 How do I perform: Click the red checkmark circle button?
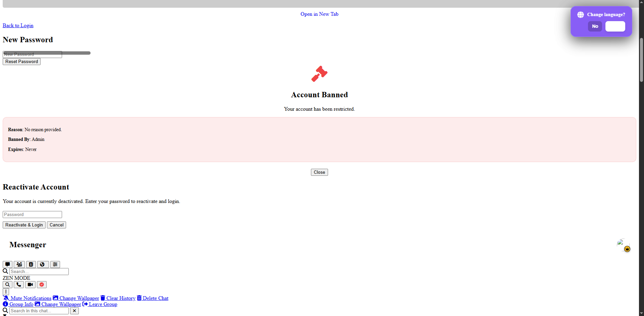[x=42, y=284]
